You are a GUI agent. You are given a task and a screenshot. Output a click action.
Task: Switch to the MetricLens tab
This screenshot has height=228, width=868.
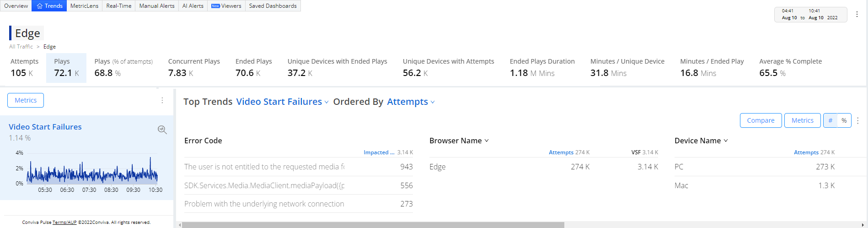(x=85, y=6)
